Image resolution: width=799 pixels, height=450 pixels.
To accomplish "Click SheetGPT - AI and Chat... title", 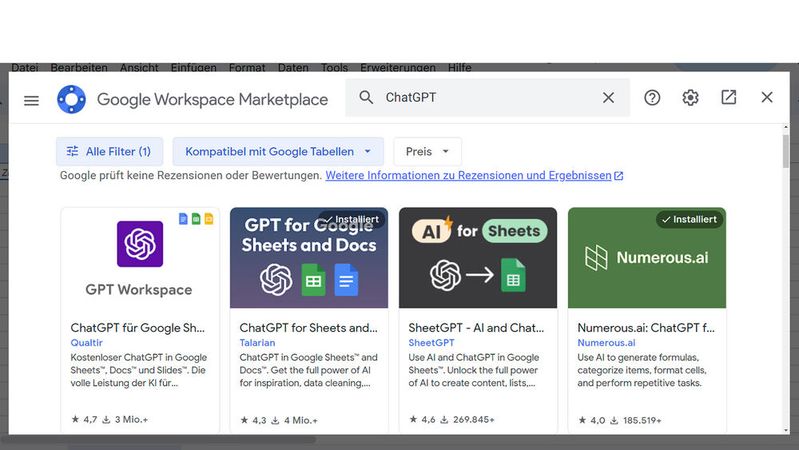I will [x=476, y=328].
